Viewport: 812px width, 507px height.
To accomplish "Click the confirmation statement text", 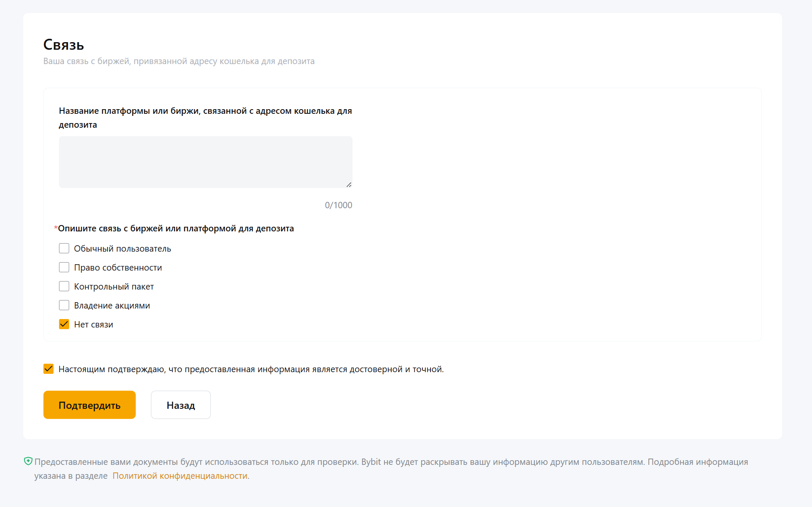I will pyautogui.click(x=251, y=369).
